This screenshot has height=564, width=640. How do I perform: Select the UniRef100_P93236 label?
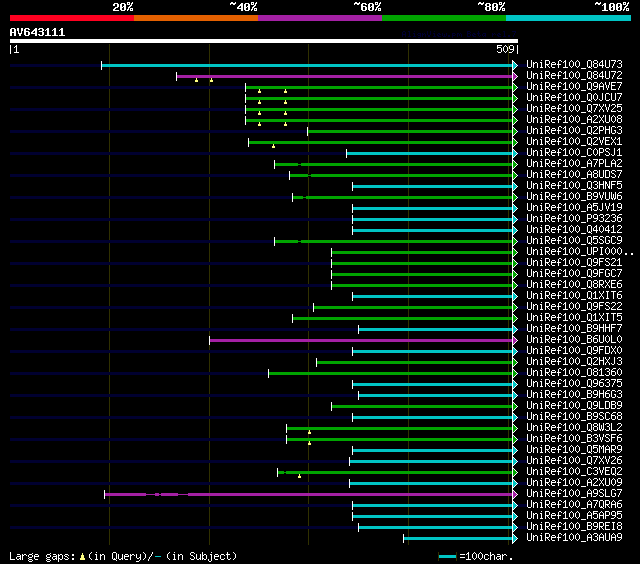pos(574,219)
